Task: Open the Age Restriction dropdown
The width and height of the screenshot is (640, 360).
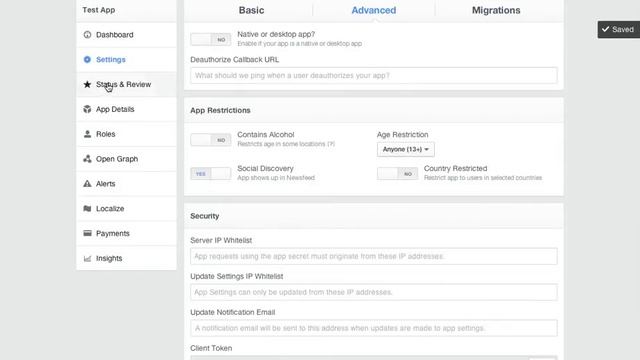Action: [x=406, y=149]
